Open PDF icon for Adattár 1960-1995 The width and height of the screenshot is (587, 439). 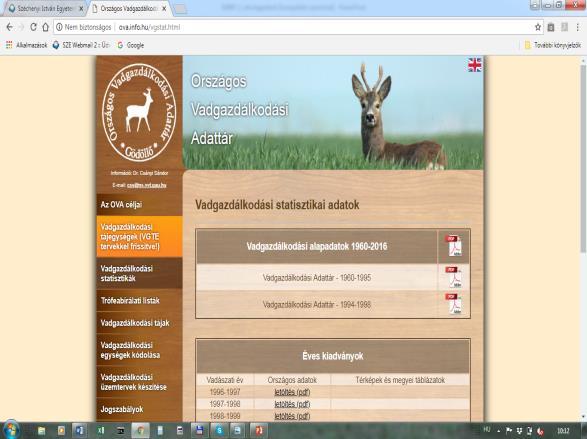click(x=454, y=277)
